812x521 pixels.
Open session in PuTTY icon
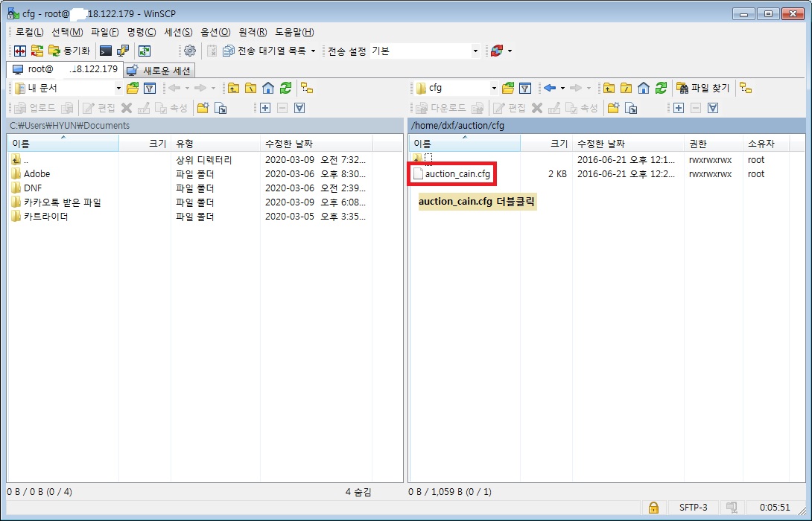[x=123, y=51]
